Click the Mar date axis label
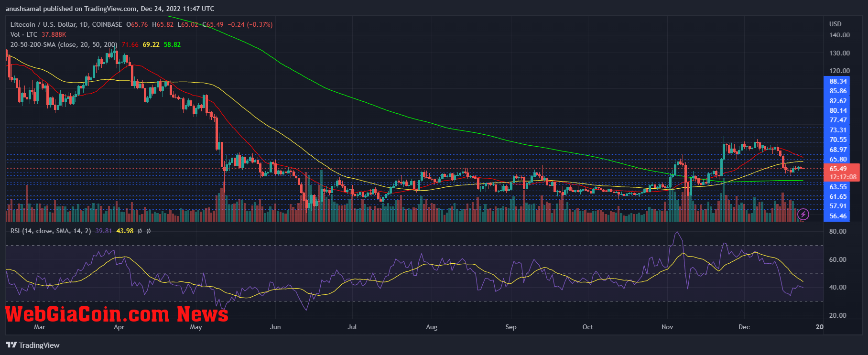 tap(40, 327)
